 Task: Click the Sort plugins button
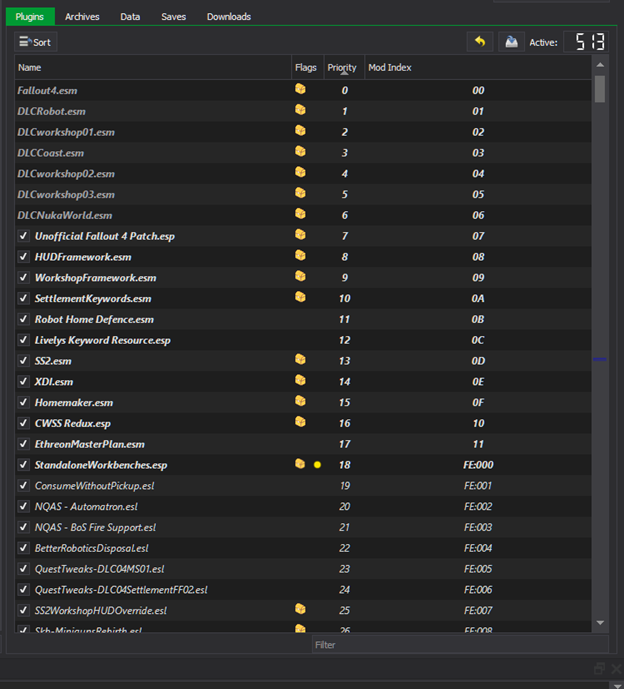pos(35,42)
